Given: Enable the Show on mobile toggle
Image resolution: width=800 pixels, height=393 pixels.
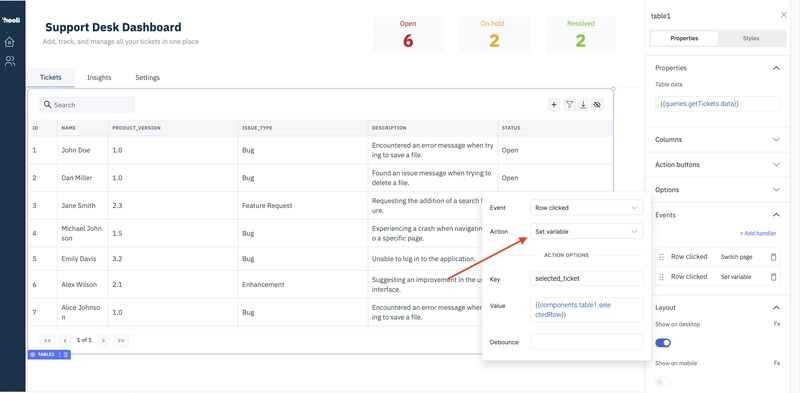Looking at the screenshot, I should [x=663, y=382].
